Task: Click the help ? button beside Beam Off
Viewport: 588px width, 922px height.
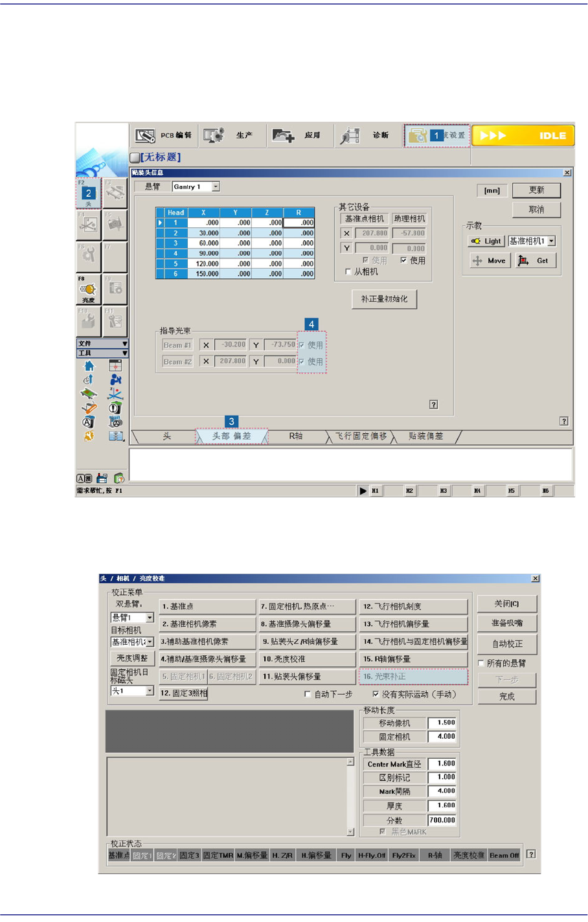Action: 531,855
